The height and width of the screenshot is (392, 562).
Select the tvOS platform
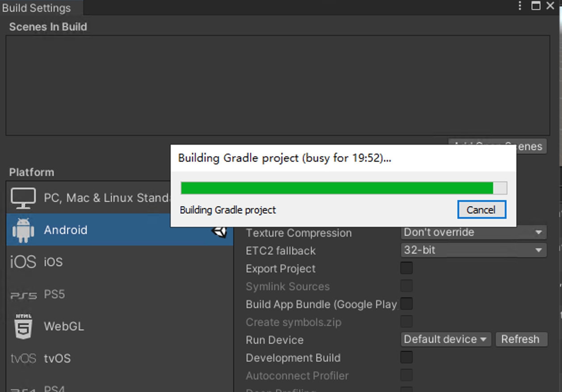120,359
